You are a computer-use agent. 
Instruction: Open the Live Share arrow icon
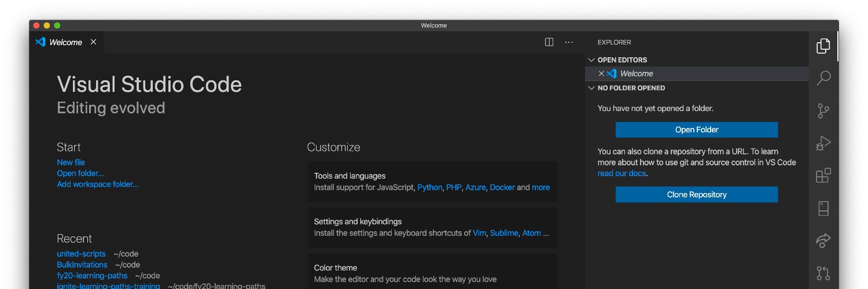[x=823, y=240]
